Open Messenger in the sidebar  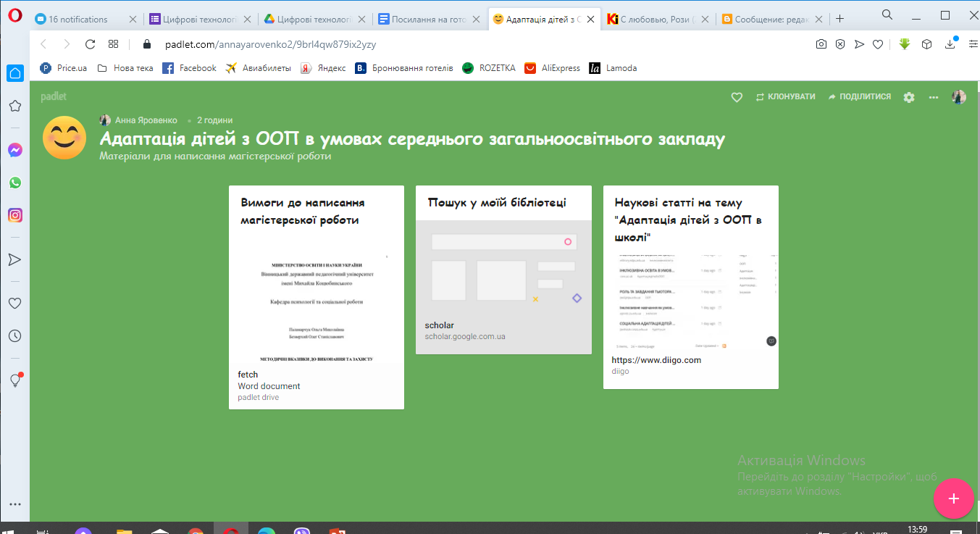click(x=14, y=150)
